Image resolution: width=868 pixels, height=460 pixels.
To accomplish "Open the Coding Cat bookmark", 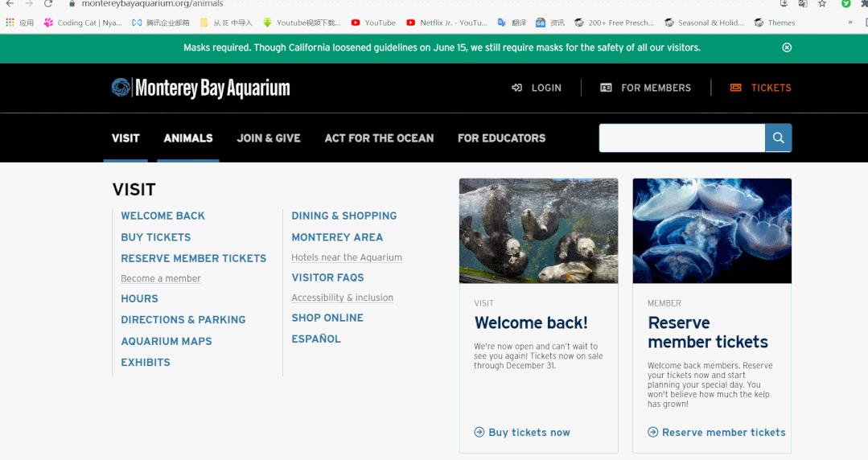I will [83, 23].
